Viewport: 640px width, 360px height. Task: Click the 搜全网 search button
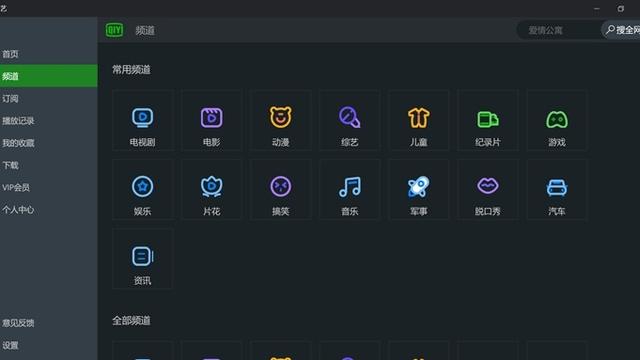[x=621, y=30]
